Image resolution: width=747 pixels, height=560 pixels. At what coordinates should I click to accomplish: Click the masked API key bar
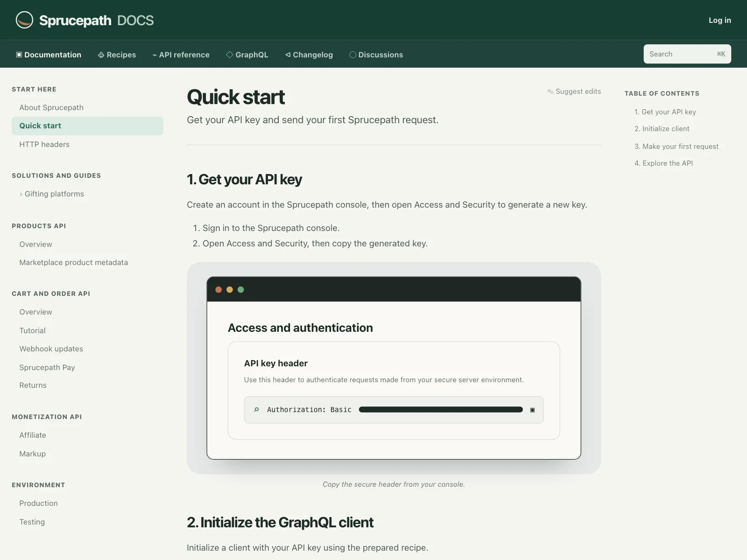coord(441,410)
